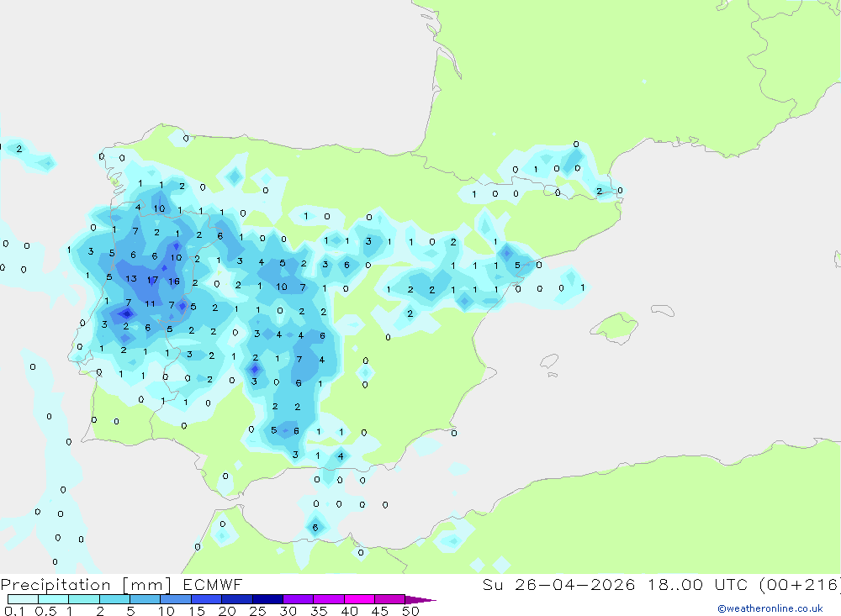The width and height of the screenshot is (841, 616).
Task: Click the '30' legend scale label
Action: click(x=288, y=611)
